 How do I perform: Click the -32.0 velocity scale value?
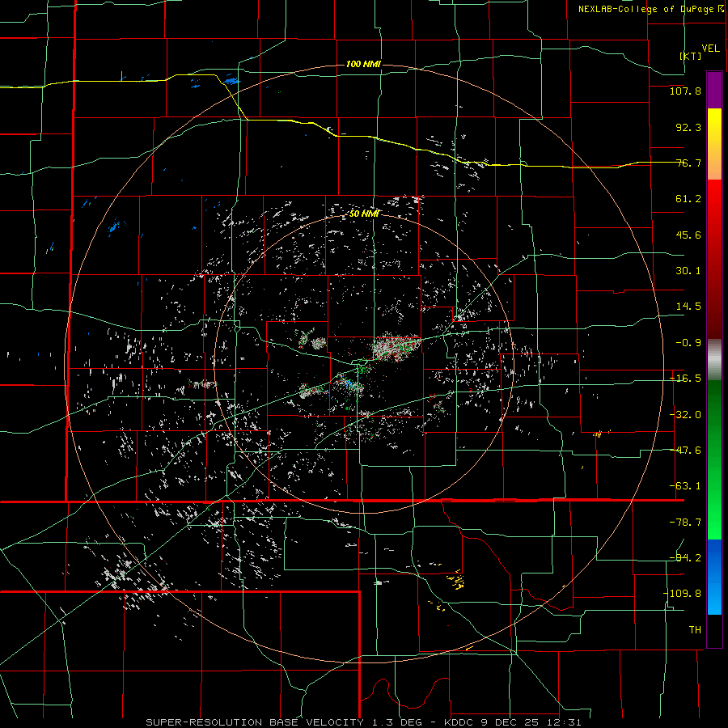pos(685,415)
